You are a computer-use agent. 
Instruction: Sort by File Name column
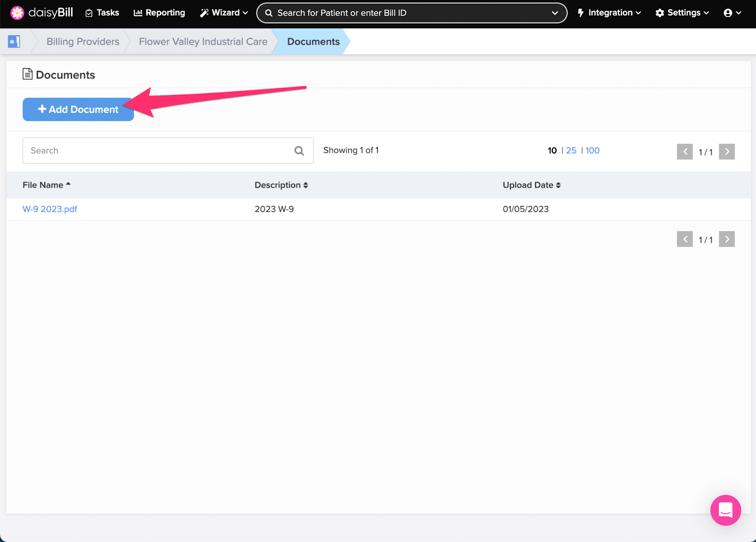click(46, 185)
